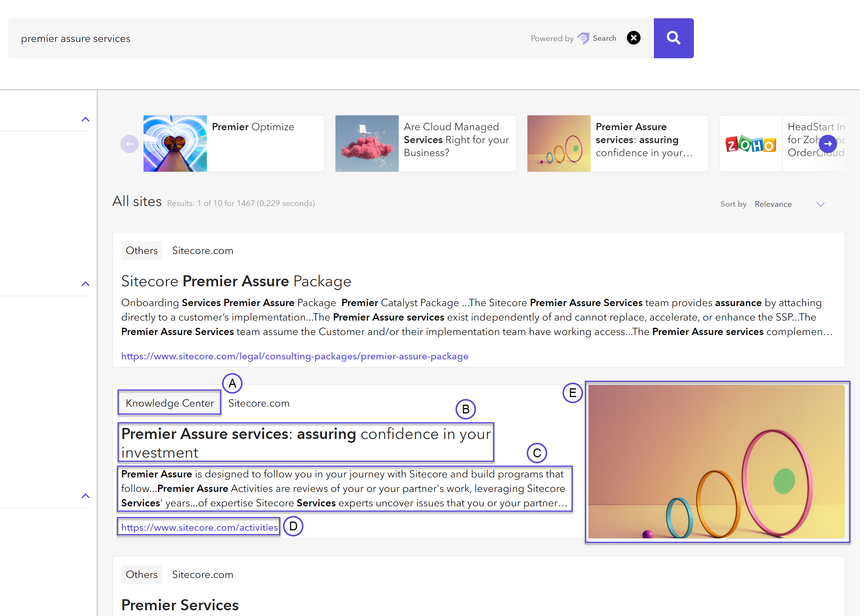The height and width of the screenshot is (616, 866).
Task: Click 'Others' tag above Premier Services result
Action: pyautogui.click(x=142, y=575)
